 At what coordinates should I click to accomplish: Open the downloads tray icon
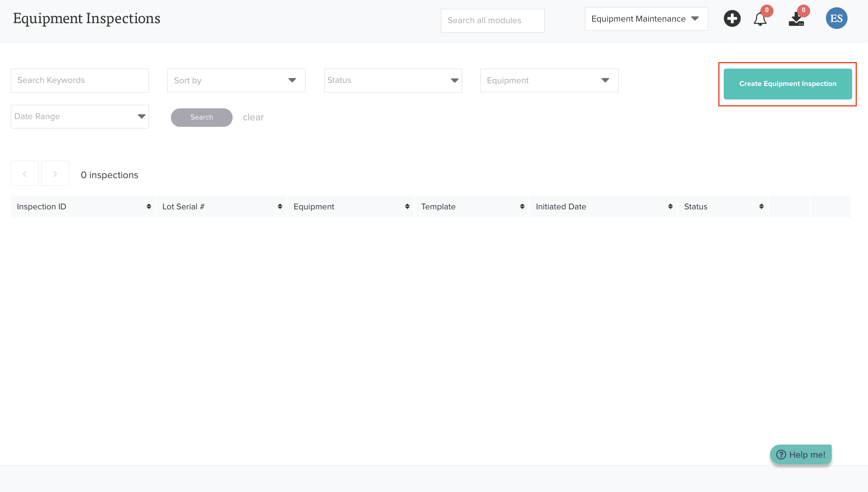click(x=796, y=19)
